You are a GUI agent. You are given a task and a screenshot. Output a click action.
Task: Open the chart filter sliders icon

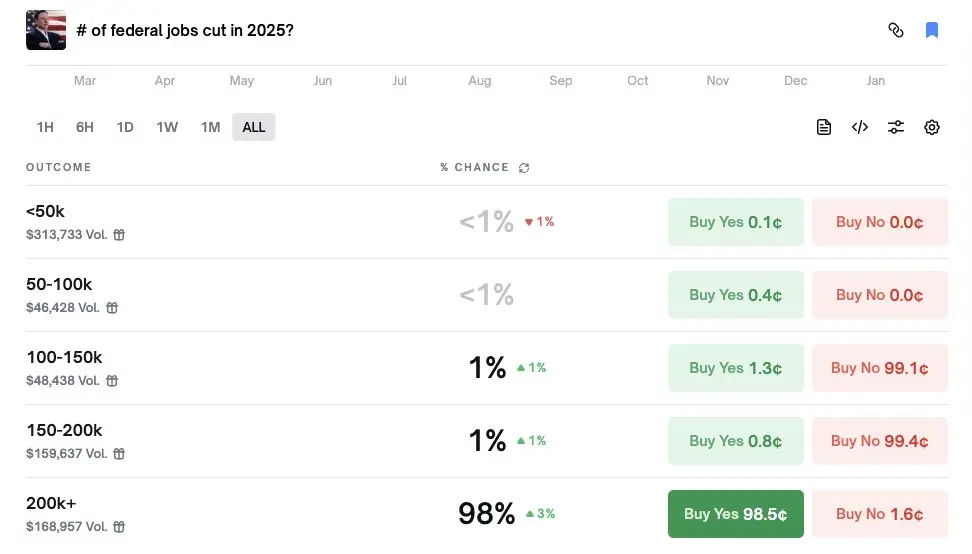896,127
